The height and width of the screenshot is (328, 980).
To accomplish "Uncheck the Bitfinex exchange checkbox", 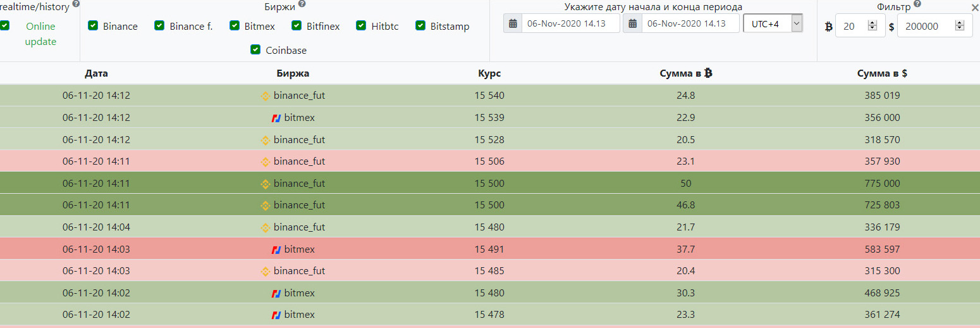I will click(297, 26).
